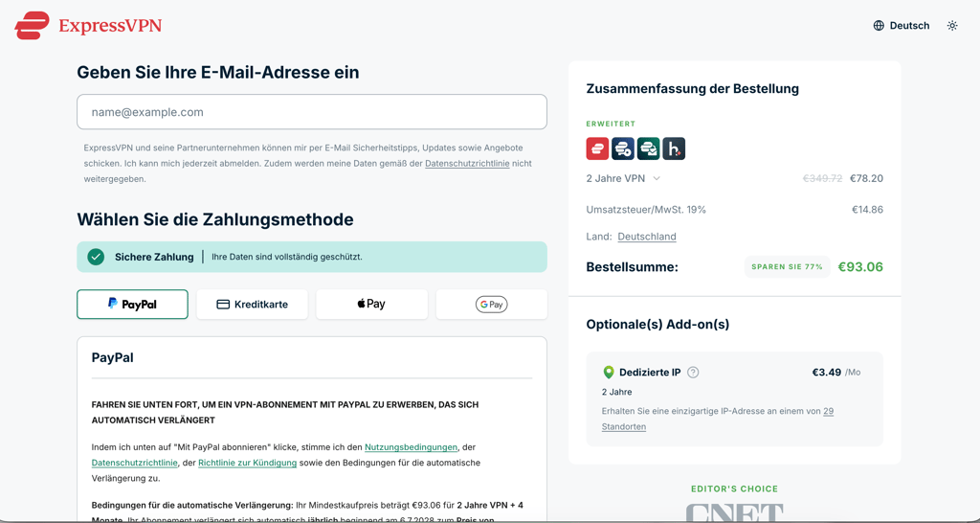This screenshot has width=980, height=523.
Task: Click the green secure payment checkmark icon
Action: coord(96,257)
